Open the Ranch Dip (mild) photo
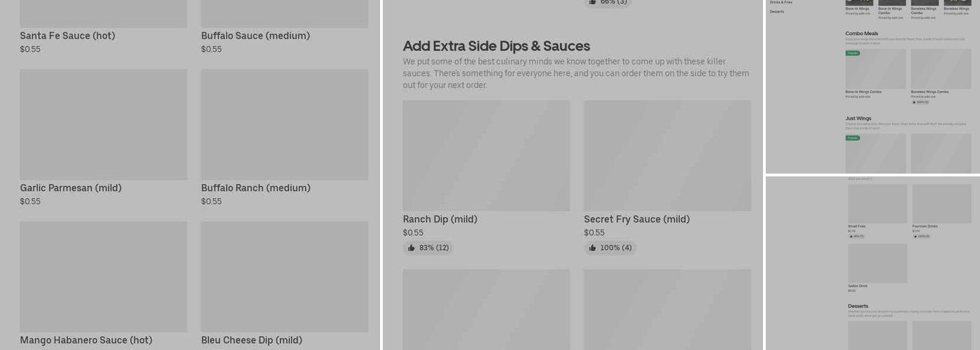 pos(486,155)
